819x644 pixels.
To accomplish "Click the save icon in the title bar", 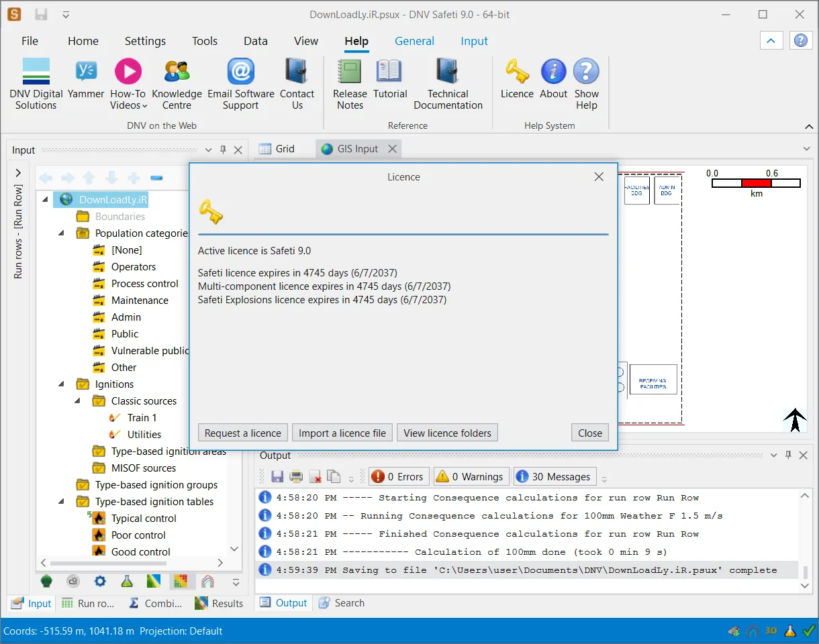I will (x=41, y=14).
